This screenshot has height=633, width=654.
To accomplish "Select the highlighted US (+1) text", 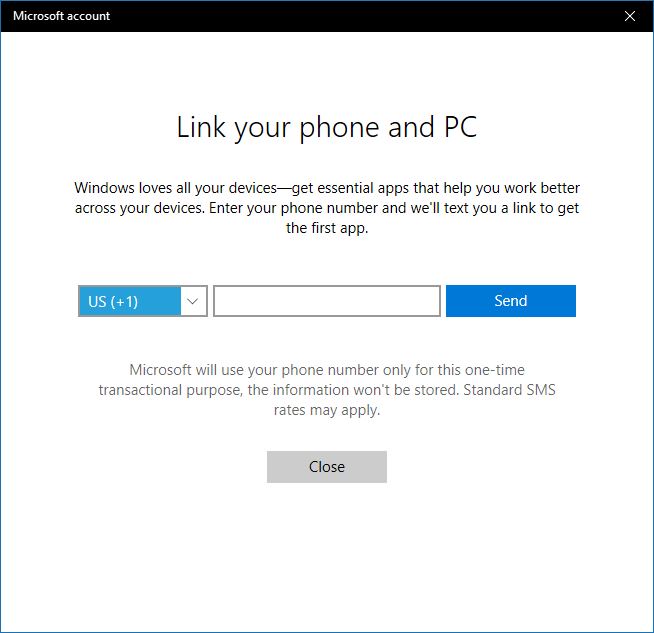I will (113, 301).
